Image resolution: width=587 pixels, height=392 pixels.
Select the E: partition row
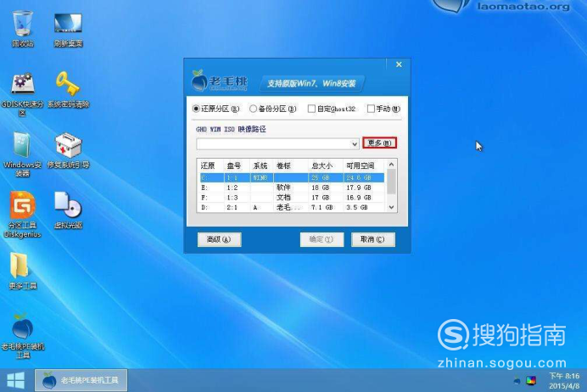tap(292, 188)
